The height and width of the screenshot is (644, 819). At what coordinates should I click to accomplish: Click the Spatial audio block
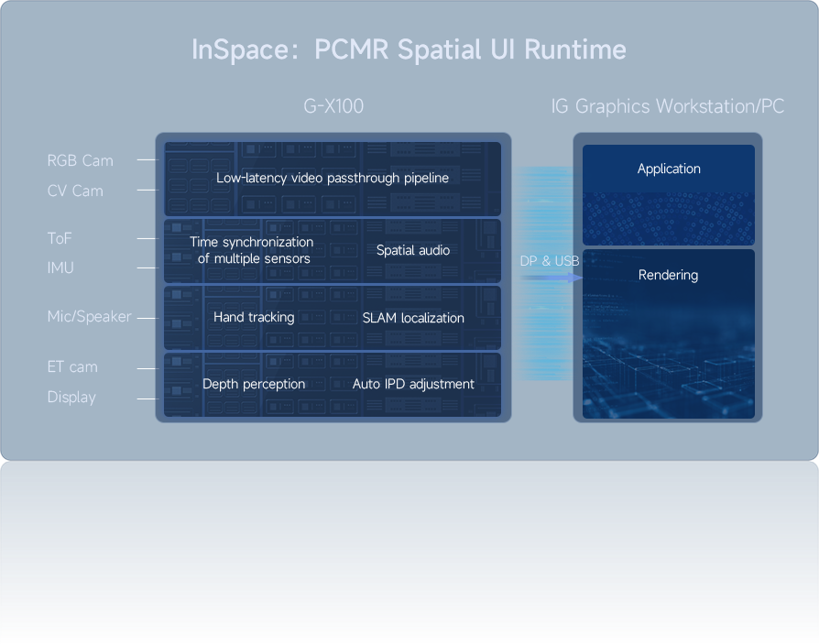click(x=413, y=250)
